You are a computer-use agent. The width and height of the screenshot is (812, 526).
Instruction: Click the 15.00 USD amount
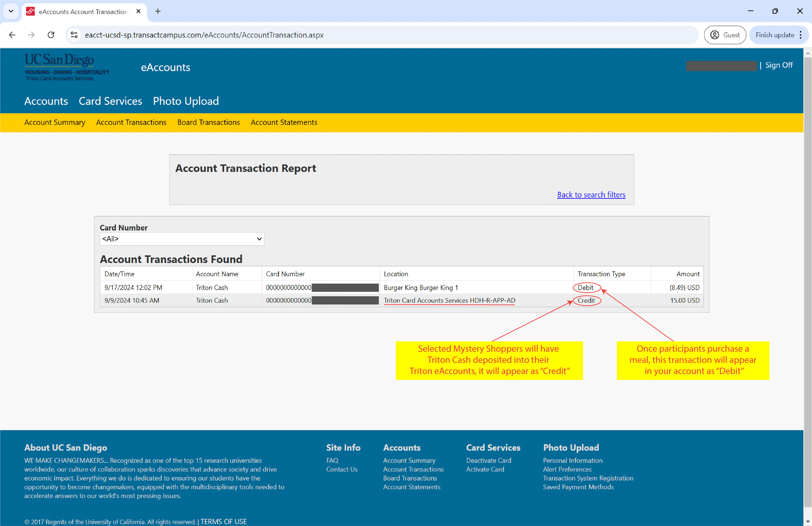coord(685,301)
